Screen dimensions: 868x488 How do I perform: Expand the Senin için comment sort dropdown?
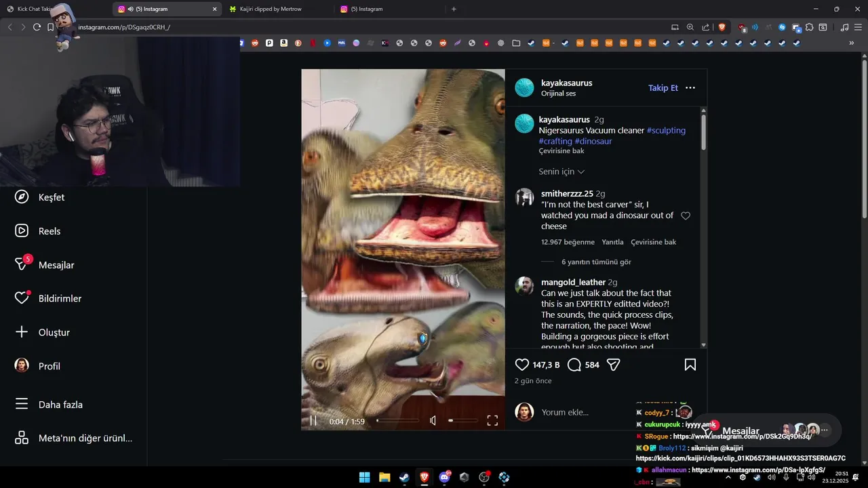pyautogui.click(x=561, y=171)
